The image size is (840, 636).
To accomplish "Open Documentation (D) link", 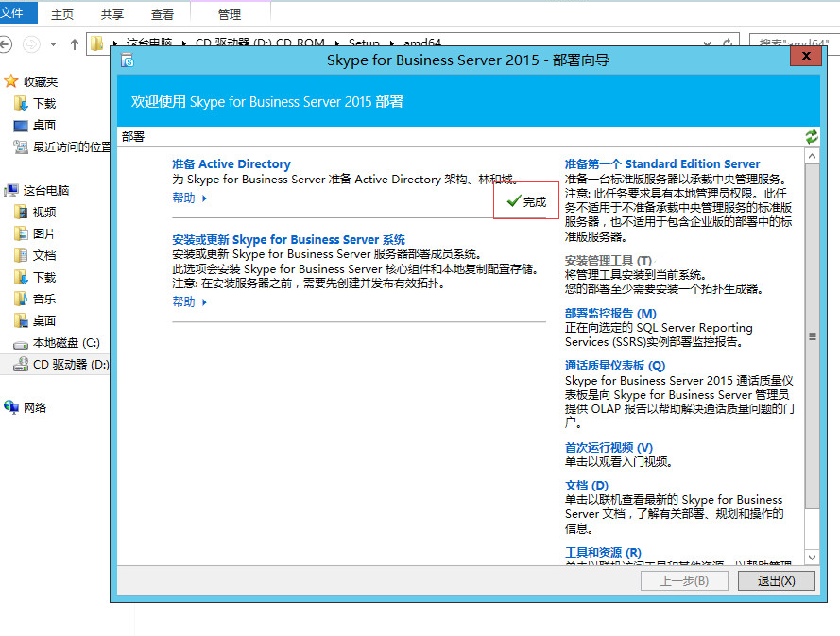I will coord(587,486).
